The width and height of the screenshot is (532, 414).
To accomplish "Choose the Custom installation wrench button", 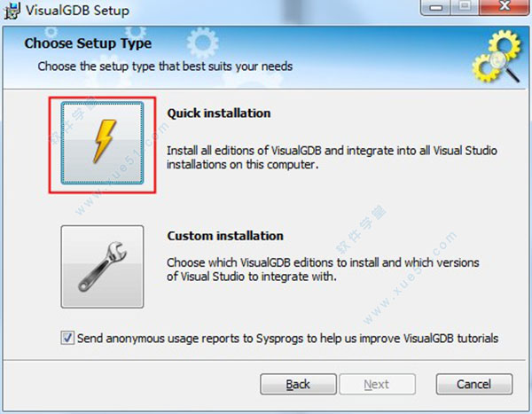I will pyautogui.click(x=102, y=267).
